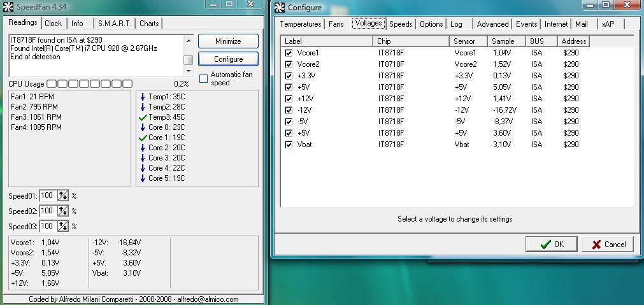The width and height of the screenshot is (644, 305).
Task: Click the SpeedFan title bar app icon
Action: pos(9,7)
